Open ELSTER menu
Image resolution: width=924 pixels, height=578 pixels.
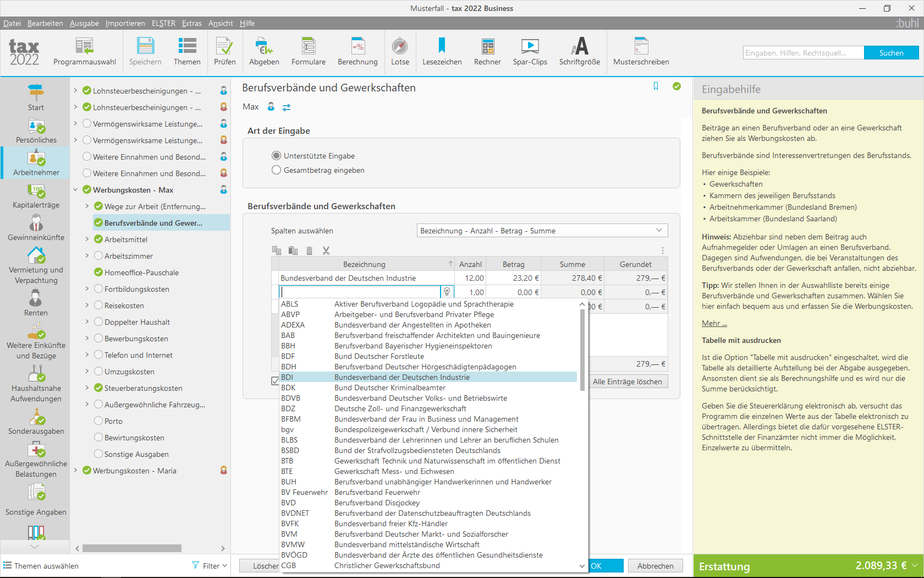[x=163, y=23]
